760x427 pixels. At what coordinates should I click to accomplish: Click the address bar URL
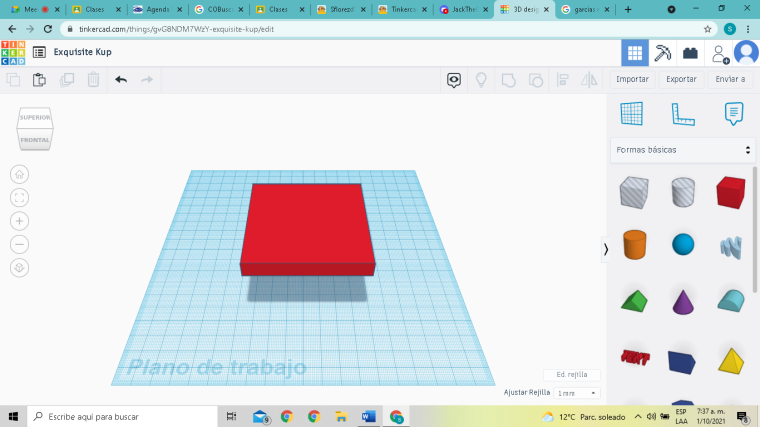click(176, 29)
